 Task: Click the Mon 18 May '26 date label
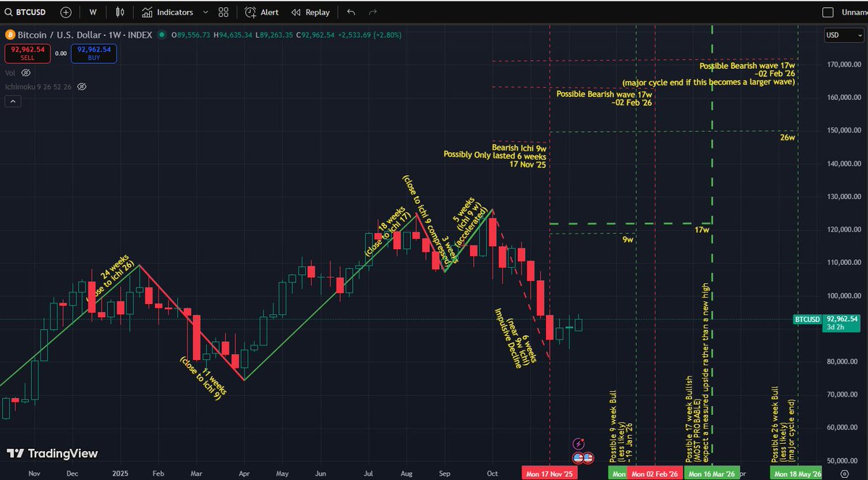(x=796, y=473)
